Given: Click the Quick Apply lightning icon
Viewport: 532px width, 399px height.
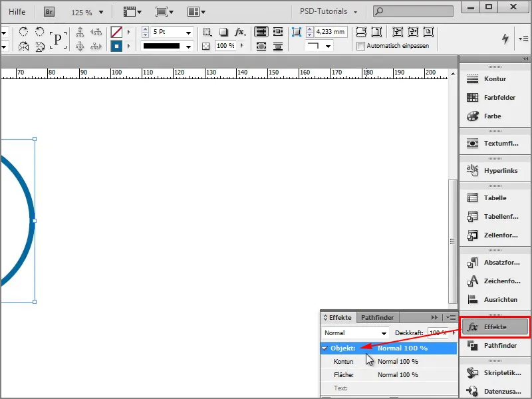Looking at the screenshot, I should pyautogui.click(x=505, y=39).
